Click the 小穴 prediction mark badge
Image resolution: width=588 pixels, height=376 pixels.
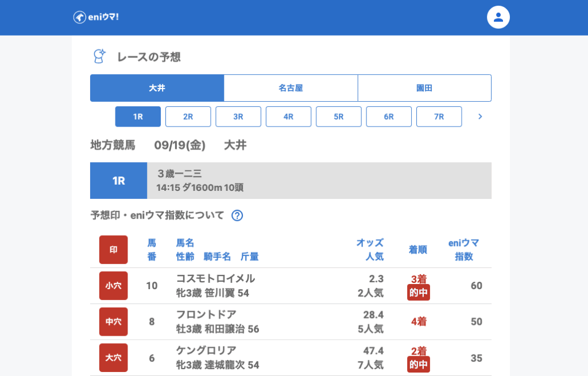pos(114,286)
